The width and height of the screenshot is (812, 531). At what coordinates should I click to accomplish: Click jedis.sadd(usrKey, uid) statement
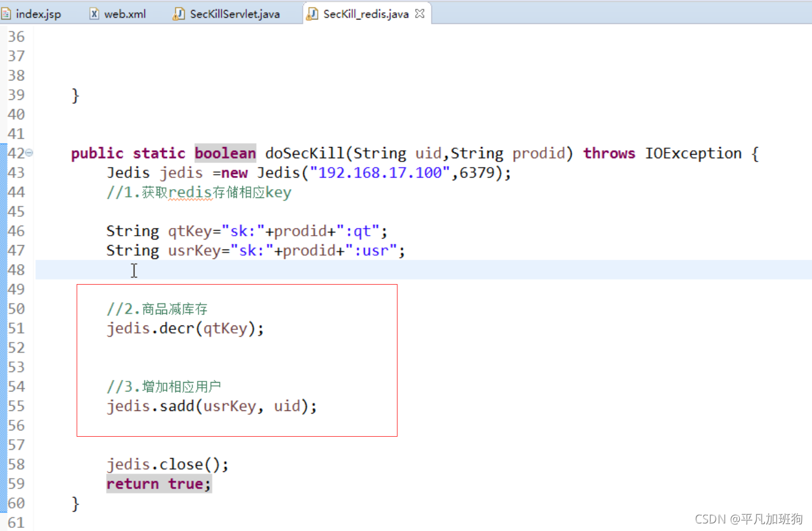coord(212,406)
